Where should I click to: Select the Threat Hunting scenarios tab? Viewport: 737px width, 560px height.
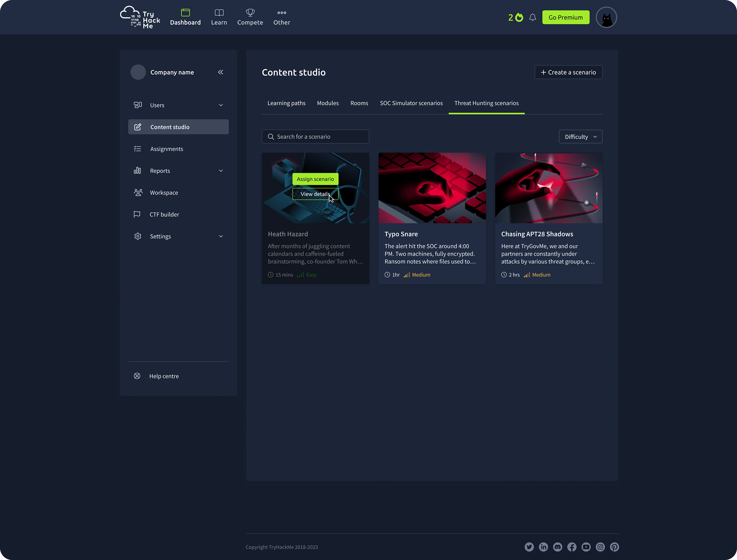pos(486,103)
